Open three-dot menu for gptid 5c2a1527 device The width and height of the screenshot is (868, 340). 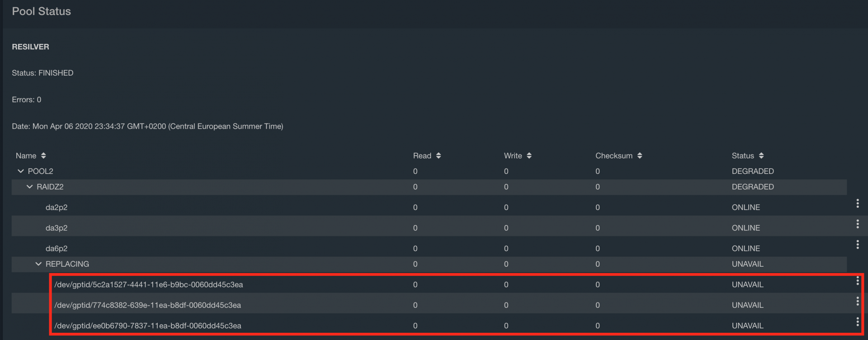[857, 281]
